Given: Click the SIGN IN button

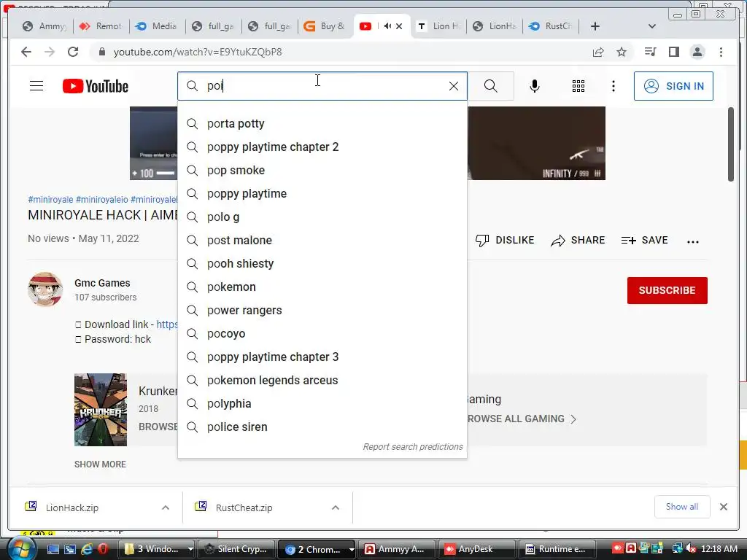Looking at the screenshot, I should pos(673,86).
